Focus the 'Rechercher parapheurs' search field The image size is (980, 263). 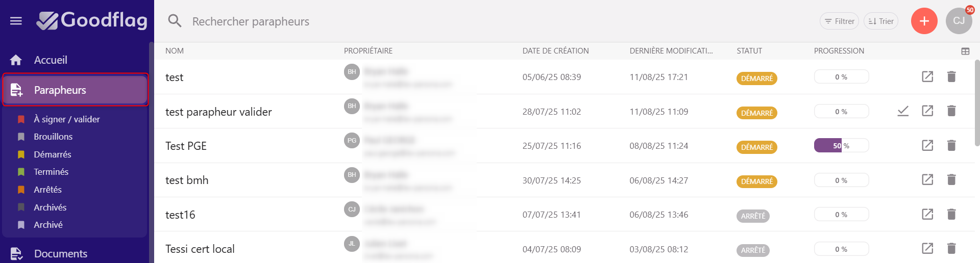[251, 21]
